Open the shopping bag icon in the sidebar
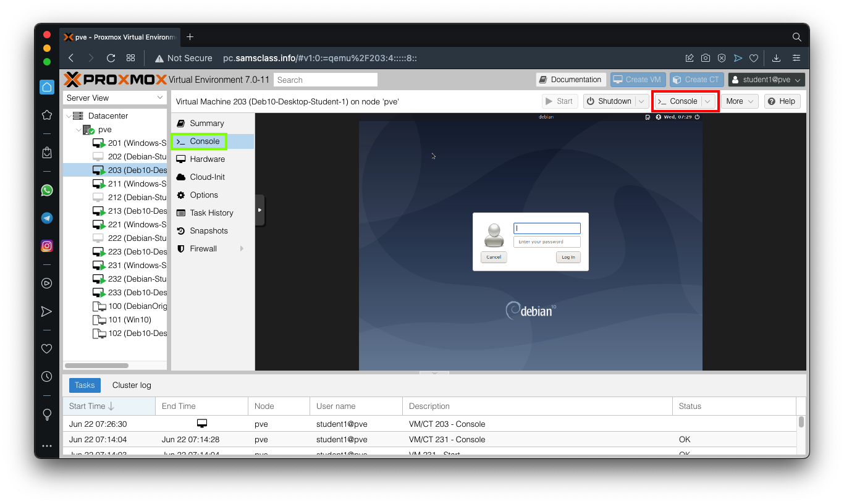844x504 pixels. [x=46, y=152]
